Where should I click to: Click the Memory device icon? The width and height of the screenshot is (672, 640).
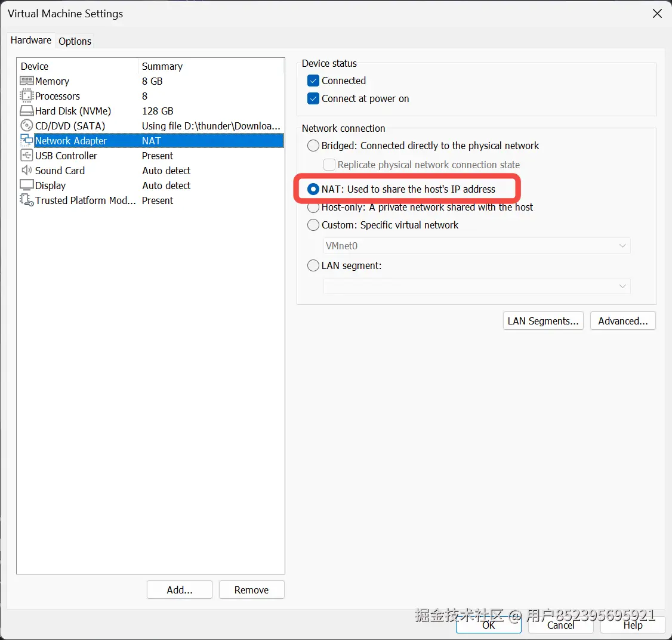pyautogui.click(x=27, y=81)
